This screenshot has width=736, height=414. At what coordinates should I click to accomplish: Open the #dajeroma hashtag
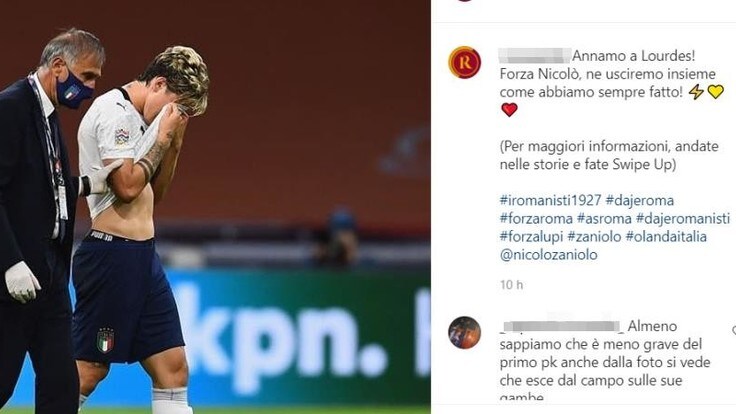coord(639,200)
